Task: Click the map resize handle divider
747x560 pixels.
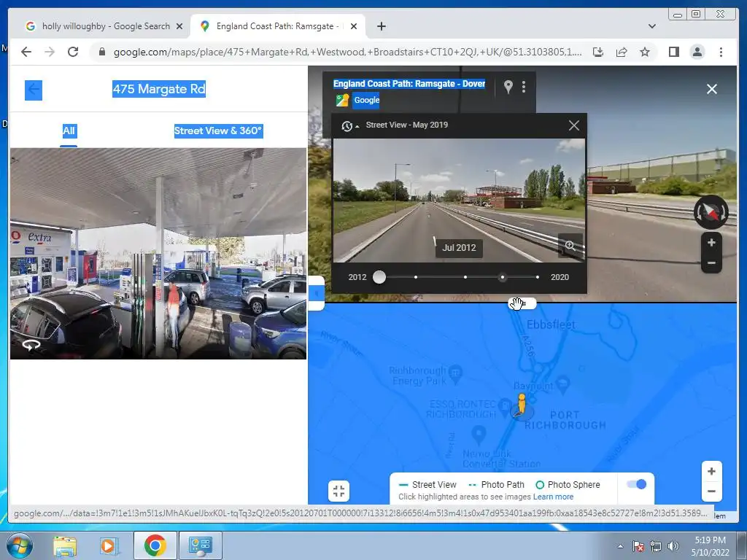Action: [x=522, y=303]
